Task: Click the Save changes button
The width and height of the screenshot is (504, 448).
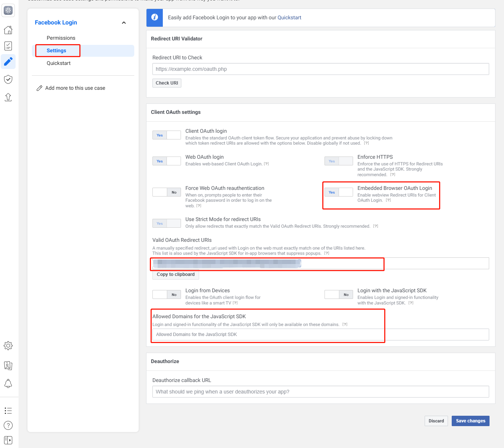Action: click(471, 421)
